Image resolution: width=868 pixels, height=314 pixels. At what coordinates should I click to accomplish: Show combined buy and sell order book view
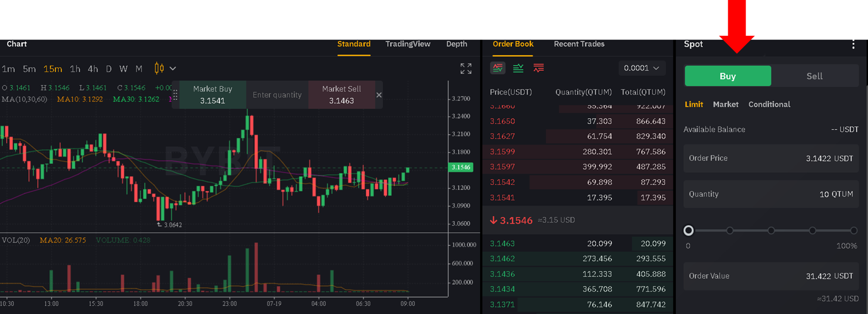point(497,68)
